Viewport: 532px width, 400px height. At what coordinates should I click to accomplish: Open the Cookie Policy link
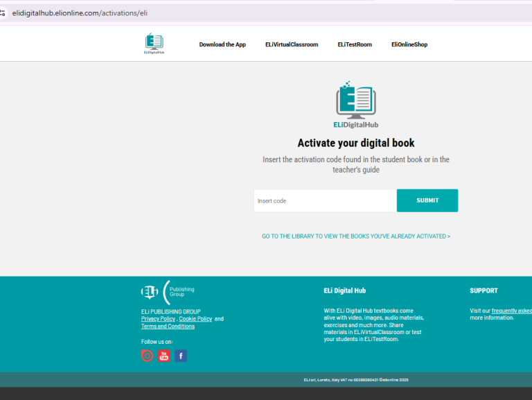[195, 319]
